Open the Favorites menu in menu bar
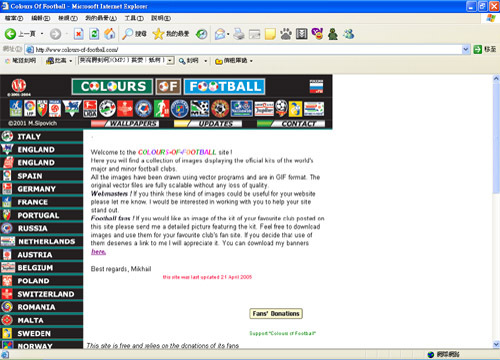Image resolution: width=500 pixels, height=360 pixels. tap(101, 18)
